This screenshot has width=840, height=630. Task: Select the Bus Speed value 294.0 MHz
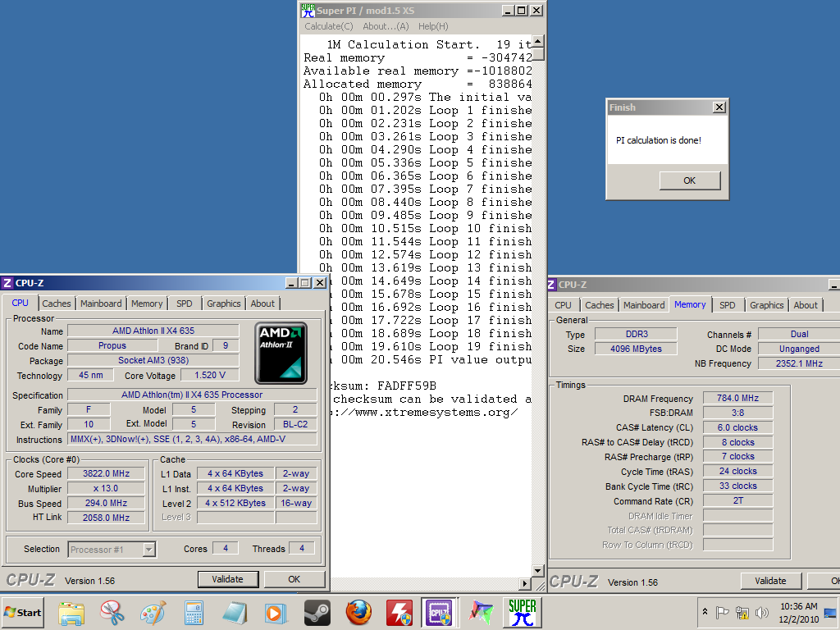[106, 503]
